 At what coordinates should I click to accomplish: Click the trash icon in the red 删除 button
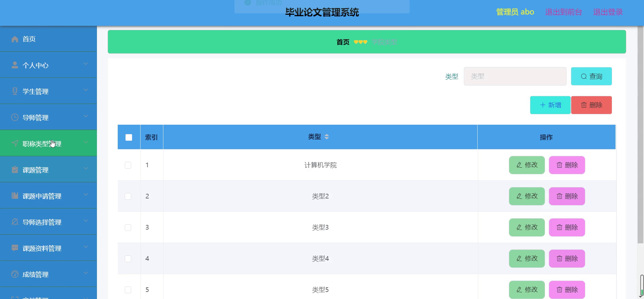coord(584,105)
